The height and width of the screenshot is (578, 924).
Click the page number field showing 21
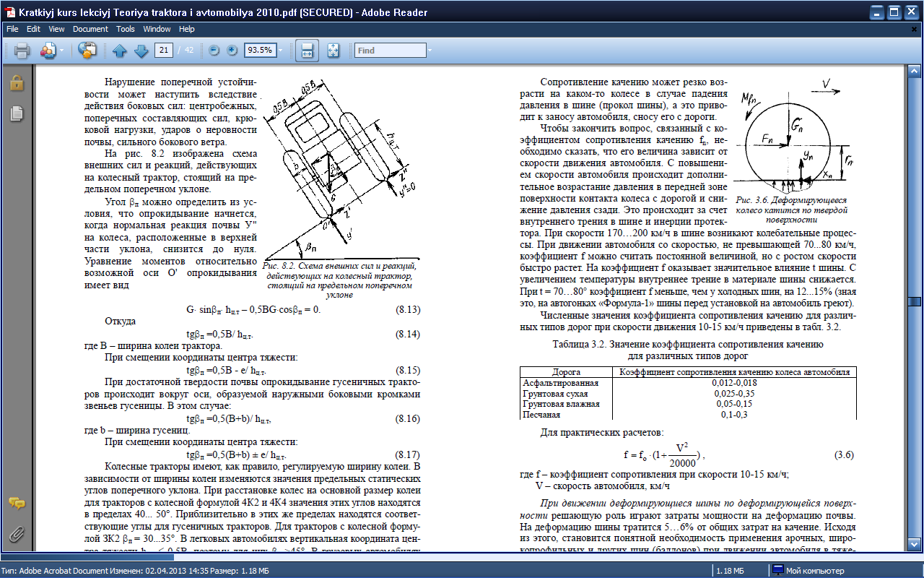point(165,51)
